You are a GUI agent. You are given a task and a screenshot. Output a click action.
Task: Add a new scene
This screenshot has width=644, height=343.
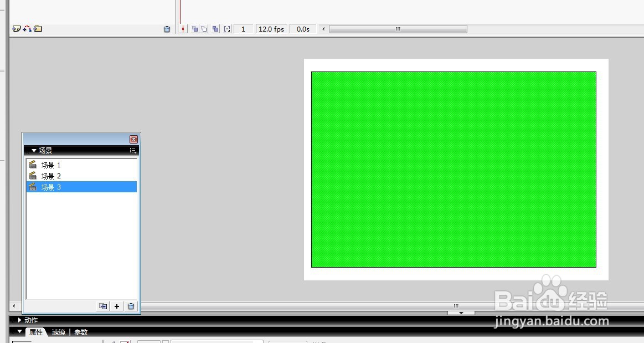pyautogui.click(x=117, y=306)
